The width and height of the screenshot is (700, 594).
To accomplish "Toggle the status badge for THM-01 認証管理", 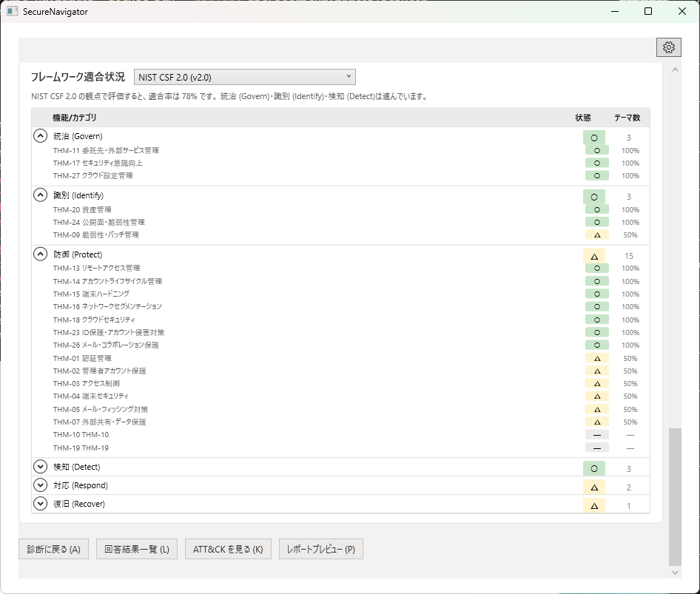I will click(596, 357).
